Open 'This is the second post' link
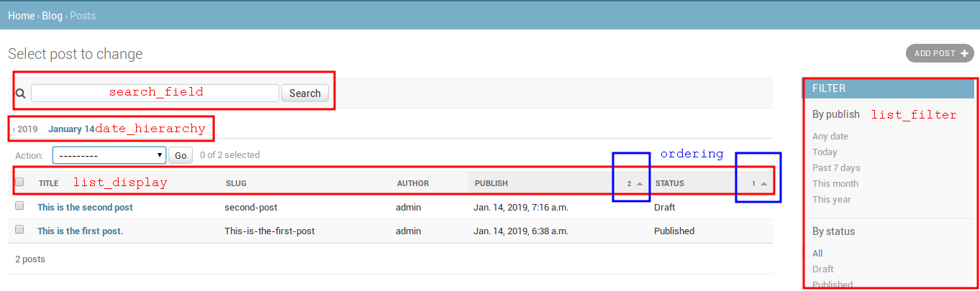Viewport: 980px width, 291px height. pyautogui.click(x=85, y=208)
